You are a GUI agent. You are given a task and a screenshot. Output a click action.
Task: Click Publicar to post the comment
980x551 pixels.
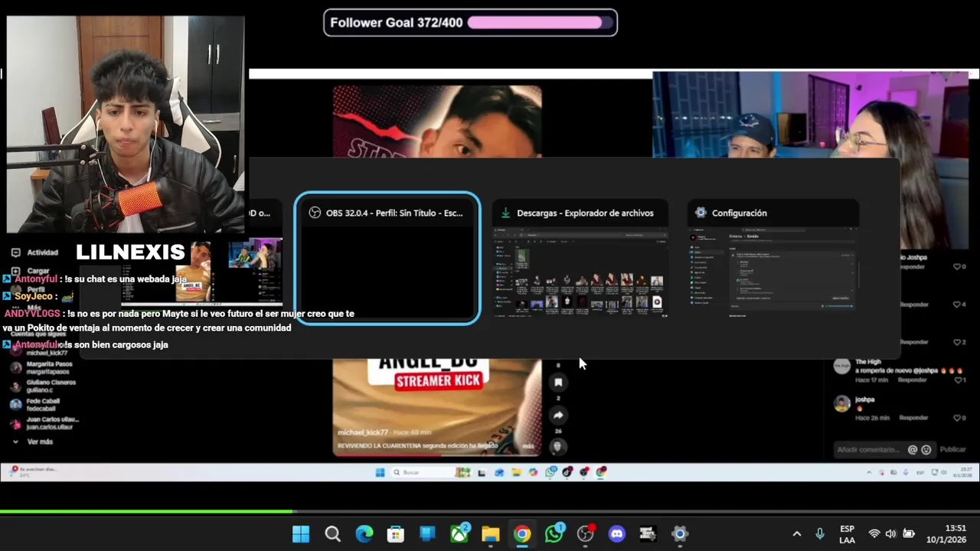(952, 450)
